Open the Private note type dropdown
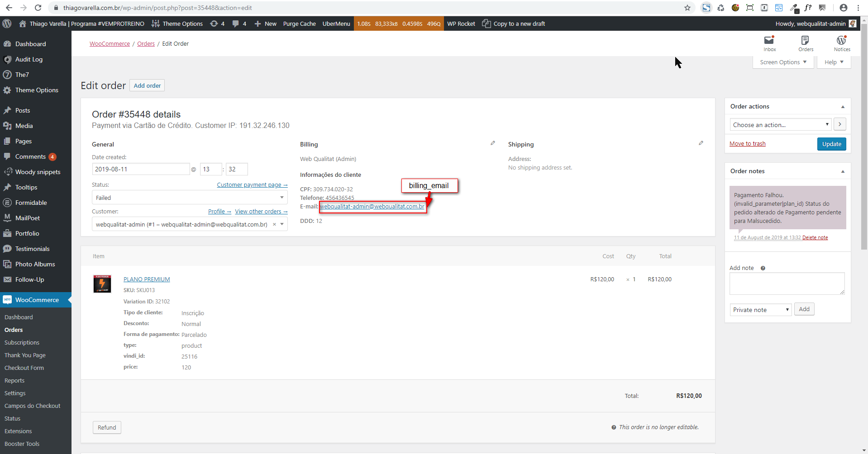868x454 pixels. coord(760,310)
